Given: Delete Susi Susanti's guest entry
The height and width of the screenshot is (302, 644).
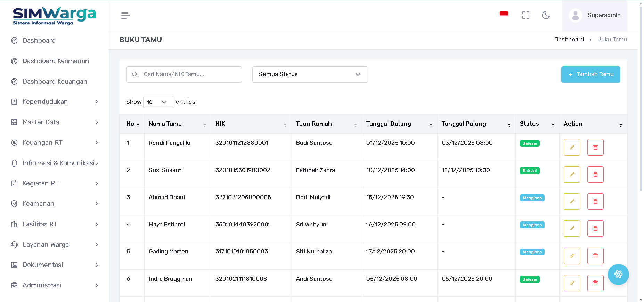Looking at the screenshot, I should point(595,174).
